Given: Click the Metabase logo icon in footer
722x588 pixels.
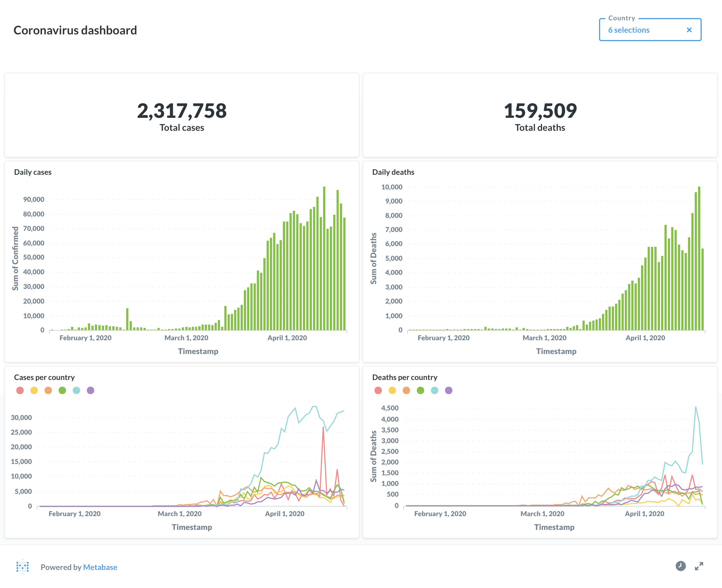Looking at the screenshot, I should (x=23, y=567).
